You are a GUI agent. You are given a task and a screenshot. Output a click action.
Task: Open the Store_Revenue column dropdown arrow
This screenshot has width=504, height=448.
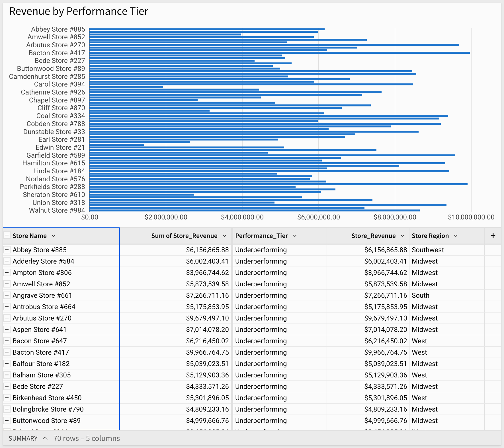(x=403, y=236)
